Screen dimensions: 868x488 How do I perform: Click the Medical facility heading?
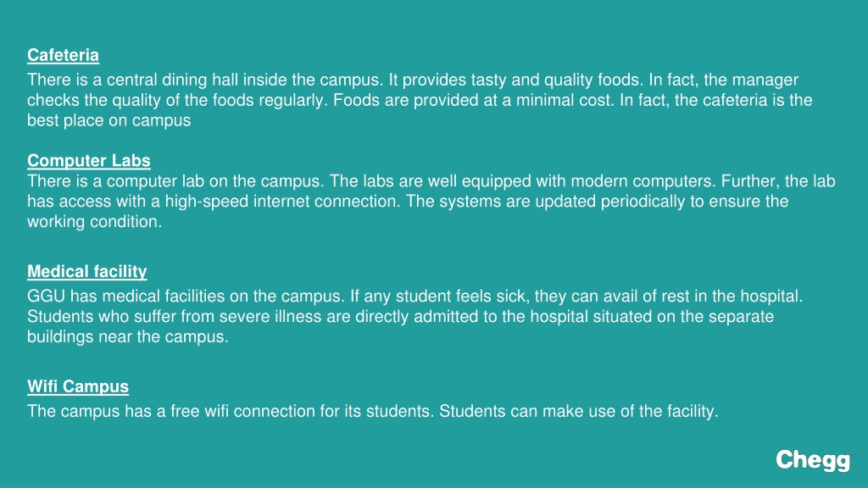coord(87,272)
